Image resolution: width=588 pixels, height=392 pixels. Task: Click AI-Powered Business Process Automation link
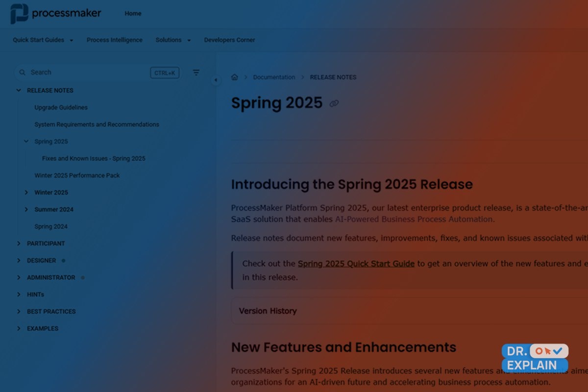pos(415,219)
